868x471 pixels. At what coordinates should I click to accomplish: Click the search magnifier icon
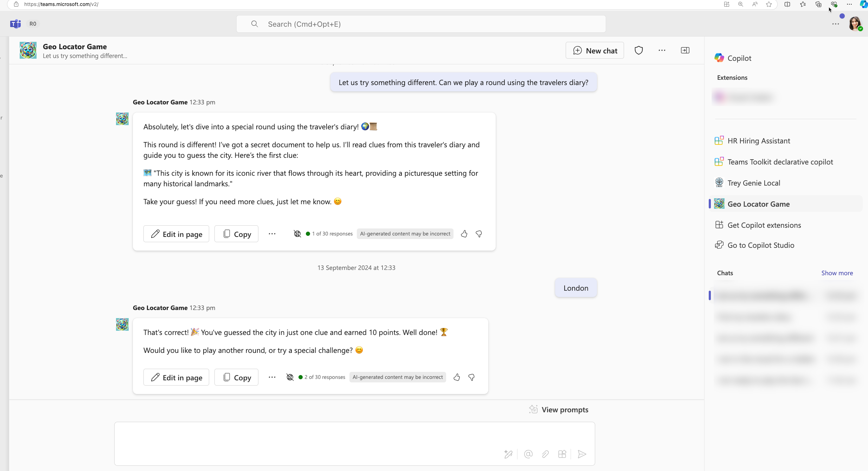(255, 24)
